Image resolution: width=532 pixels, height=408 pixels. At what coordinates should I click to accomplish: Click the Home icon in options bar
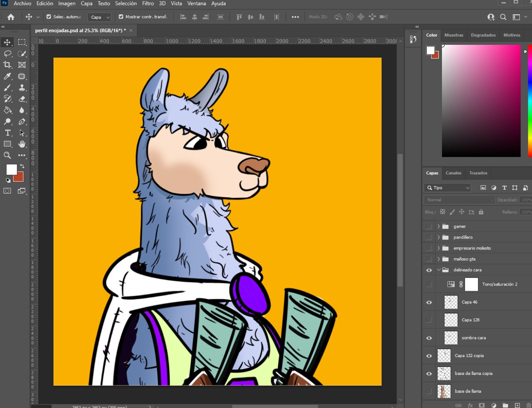(x=11, y=17)
